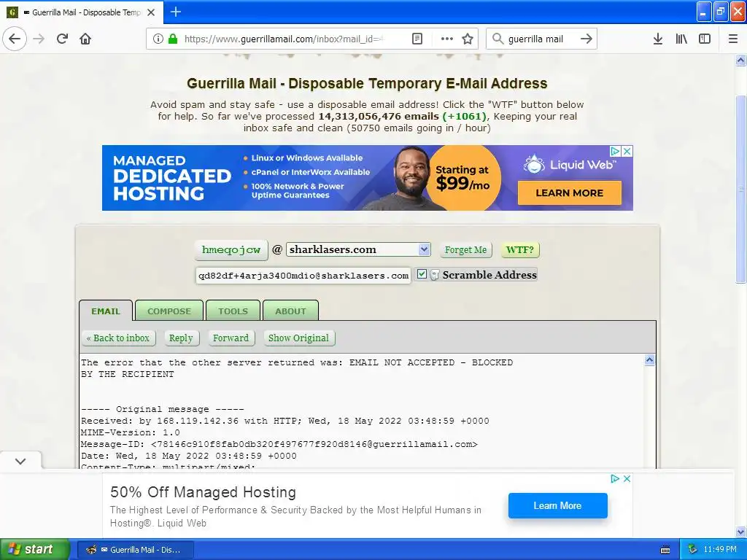Switch to the TOOLS tab

(233, 311)
